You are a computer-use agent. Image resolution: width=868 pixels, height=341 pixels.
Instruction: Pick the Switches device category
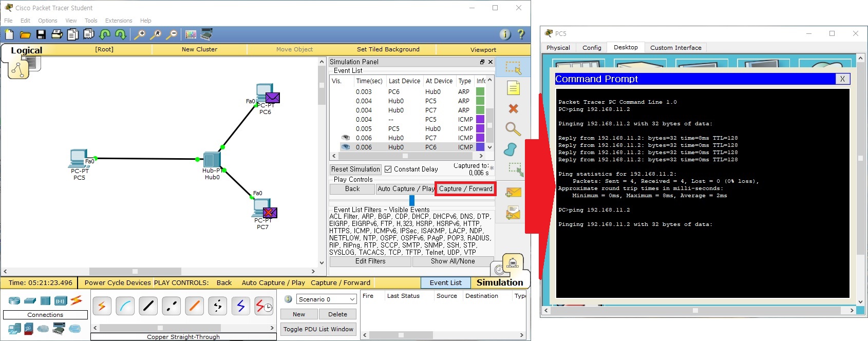click(x=30, y=300)
